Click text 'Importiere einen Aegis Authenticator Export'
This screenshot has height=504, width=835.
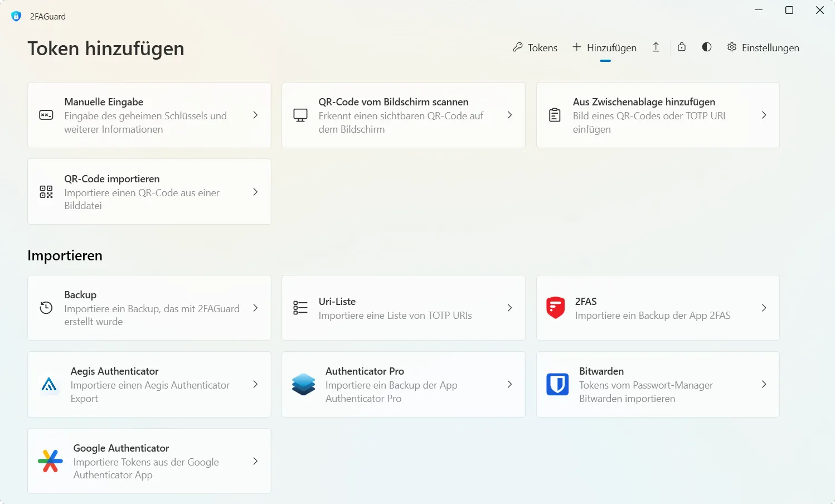click(150, 392)
